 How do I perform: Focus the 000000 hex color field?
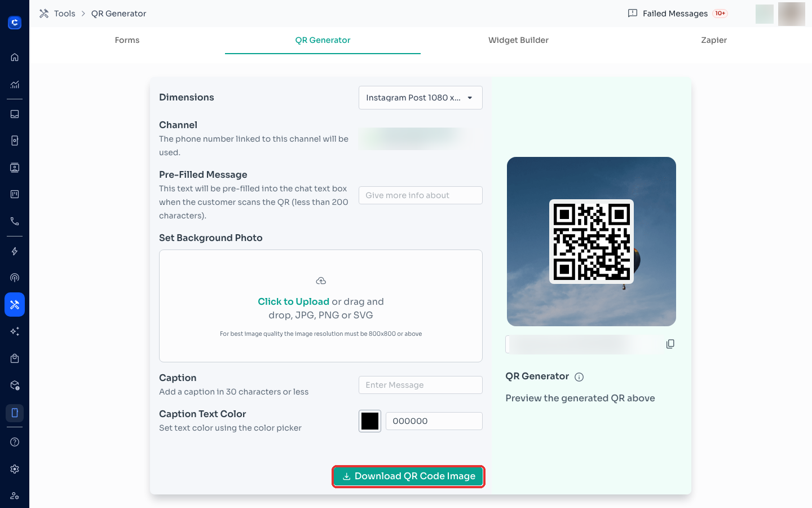tap(434, 421)
